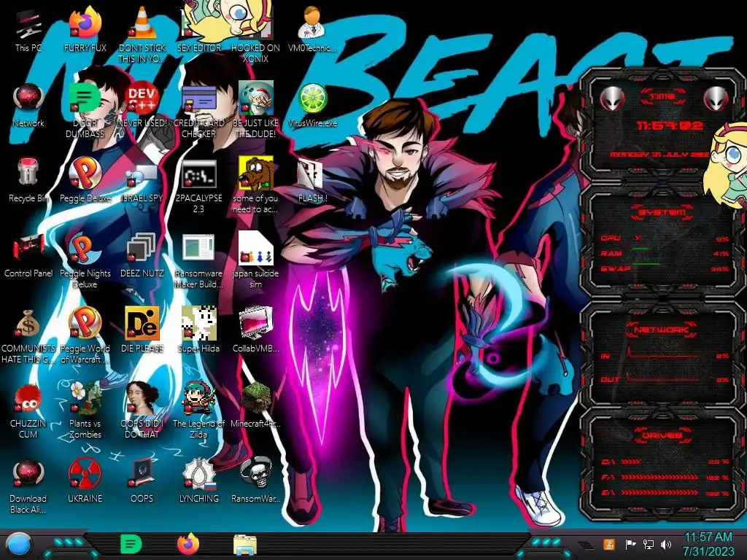Open the Recycle Bin
Viewport: 747px width, 560px height.
tap(28, 181)
